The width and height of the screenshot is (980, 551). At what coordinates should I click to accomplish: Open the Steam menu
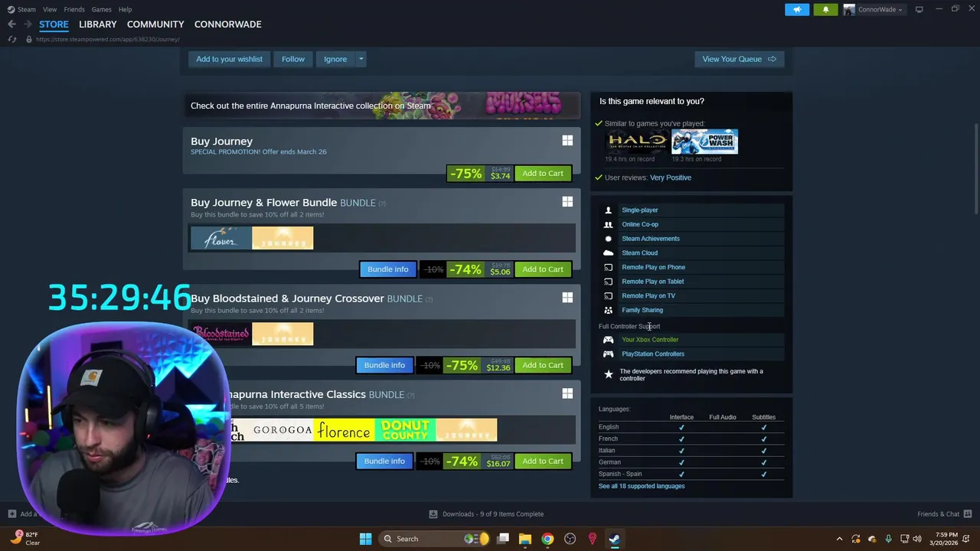pos(22,9)
